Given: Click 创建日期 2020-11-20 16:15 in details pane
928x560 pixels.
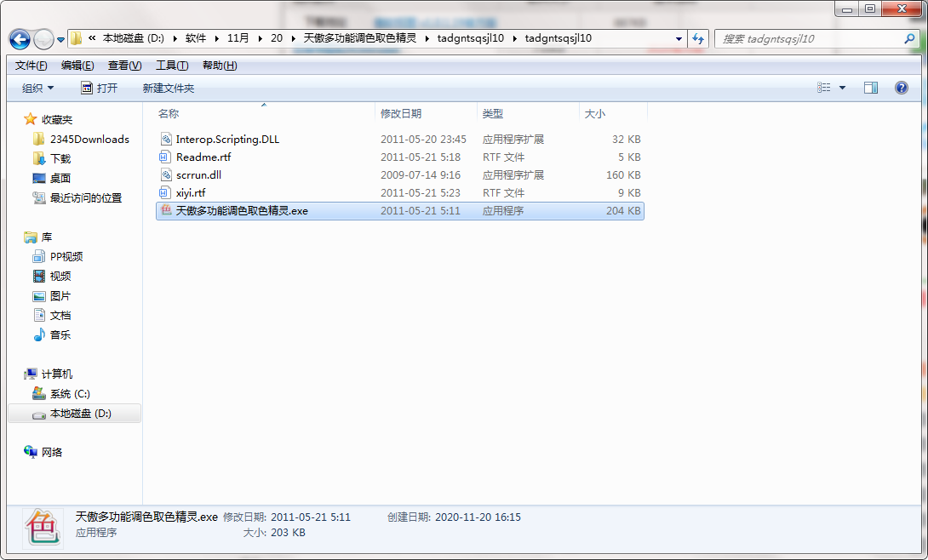Looking at the screenshot, I should coord(454,517).
